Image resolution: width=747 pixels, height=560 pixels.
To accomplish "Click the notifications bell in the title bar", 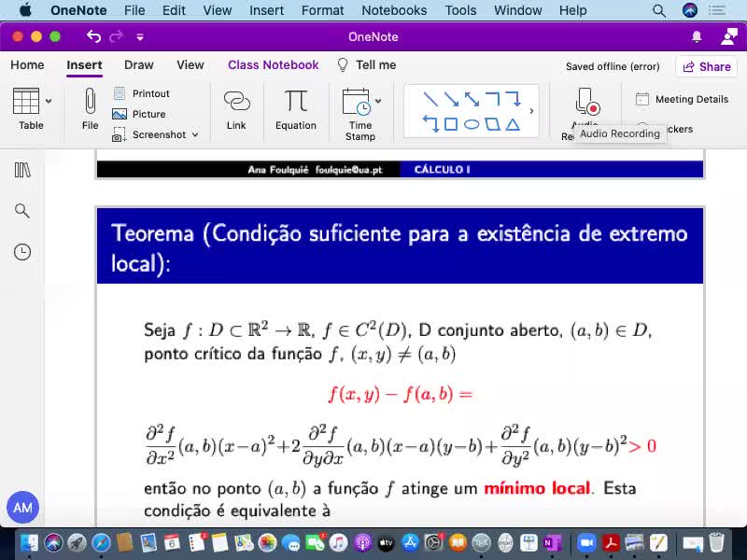I will 697,36.
